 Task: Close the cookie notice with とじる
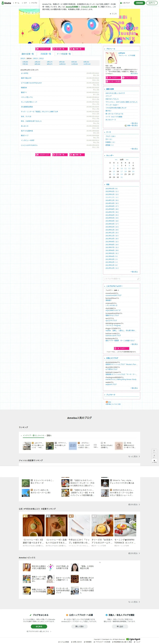click(x=113, y=14)
